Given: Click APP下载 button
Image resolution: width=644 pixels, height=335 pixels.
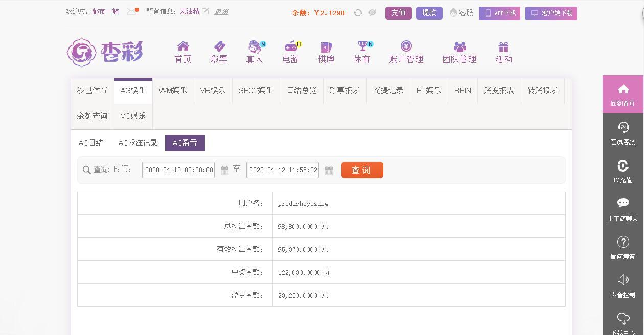Looking at the screenshot, I should pyautogui.click(x=499, y=13).
